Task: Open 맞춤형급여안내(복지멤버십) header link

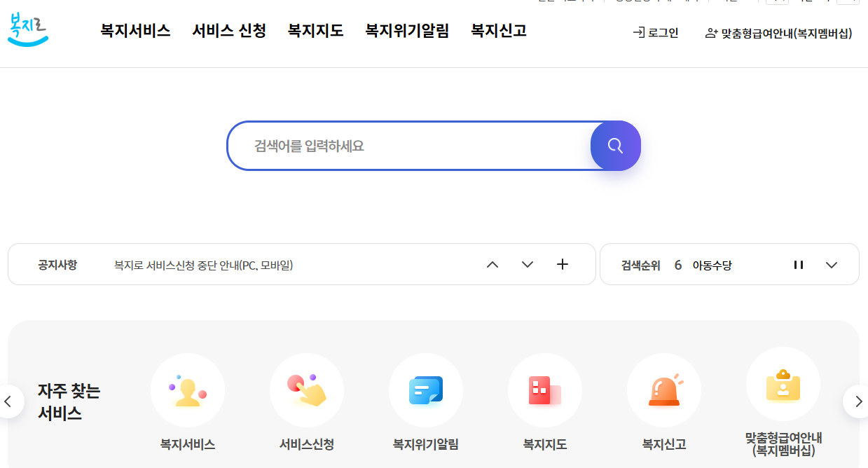Action: tap(779, 33)
